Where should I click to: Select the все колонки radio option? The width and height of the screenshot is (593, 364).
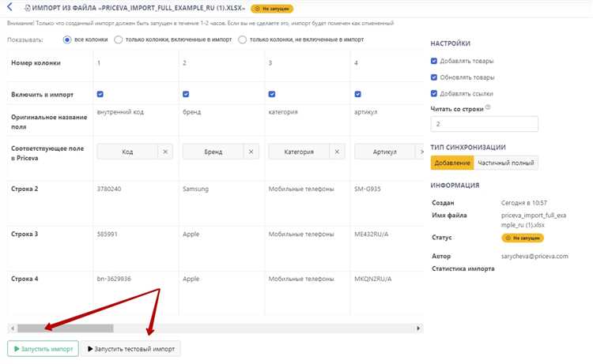pos(68,39)
